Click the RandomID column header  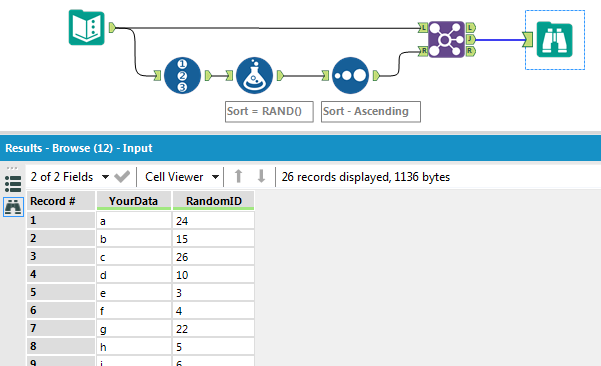[x=214, y=201]
